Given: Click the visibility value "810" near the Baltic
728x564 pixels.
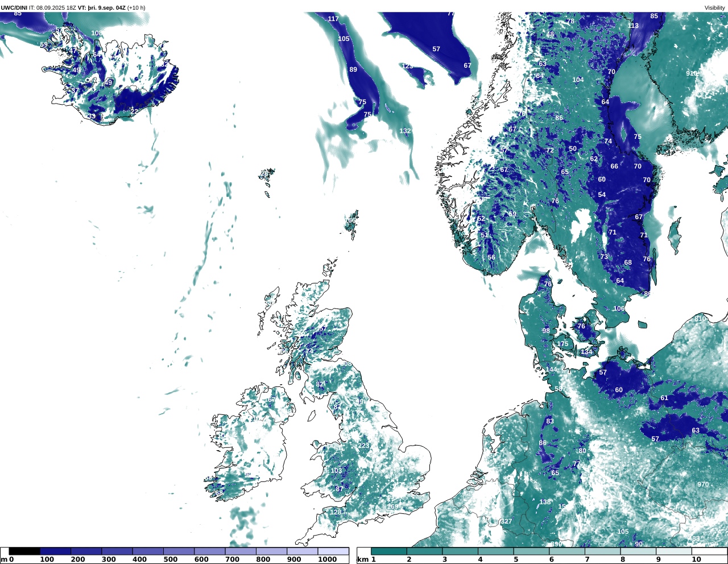Looking at the screenshot, I should tap(700, 319).
